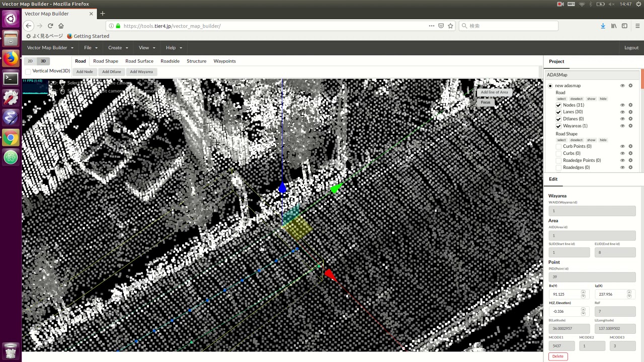Open gear settings for Curbs (0)
The image size is (644, 362).
pyautogui.click(x=630, y=153)
